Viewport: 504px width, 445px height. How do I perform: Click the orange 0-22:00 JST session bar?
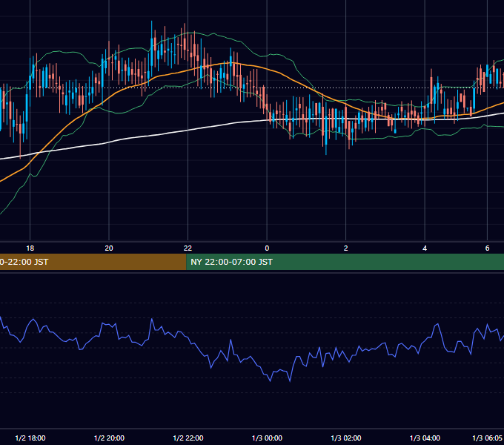93,262
